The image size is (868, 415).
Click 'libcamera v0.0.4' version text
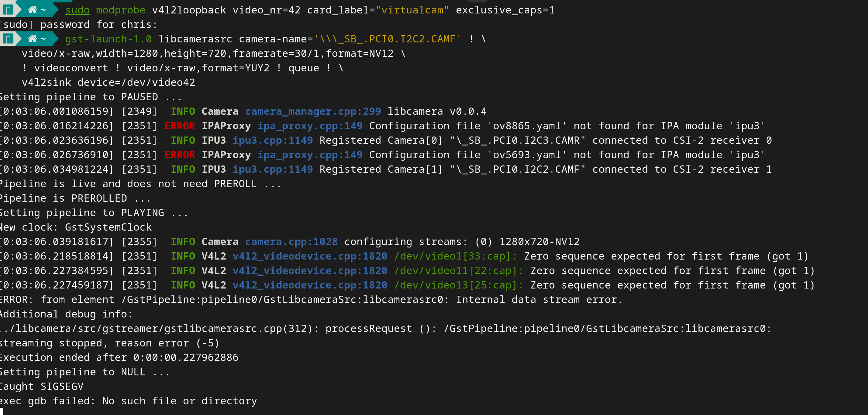tap(437, 112)
